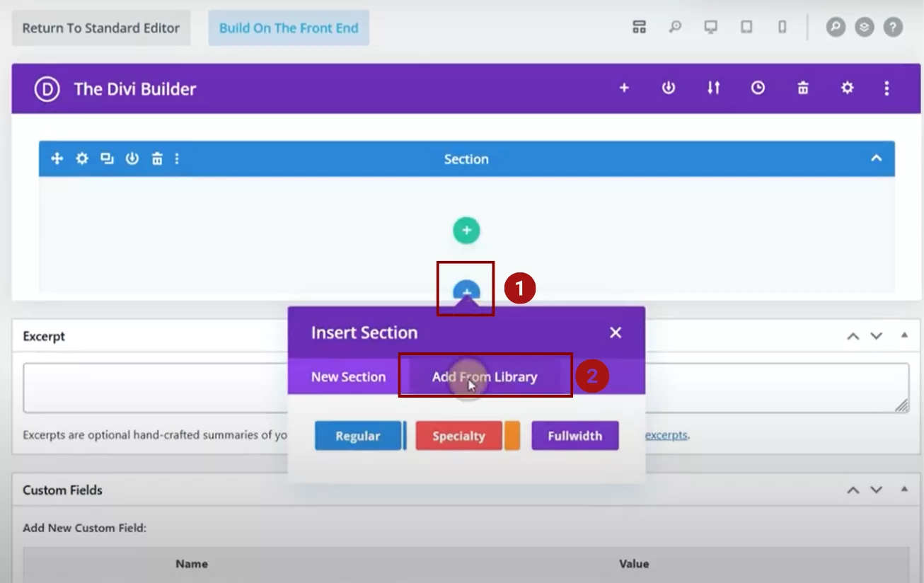
Task: Open Section settings gear icon
Action: tap(82, 158)
